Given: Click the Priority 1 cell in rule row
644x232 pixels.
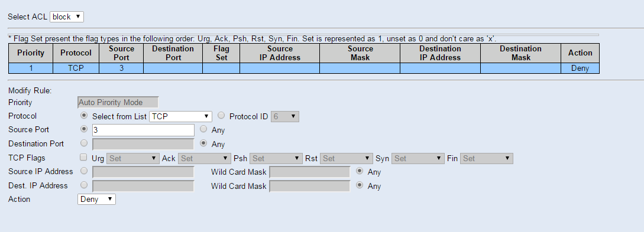Looking at the screenshot, I should (x=31, y=68).
